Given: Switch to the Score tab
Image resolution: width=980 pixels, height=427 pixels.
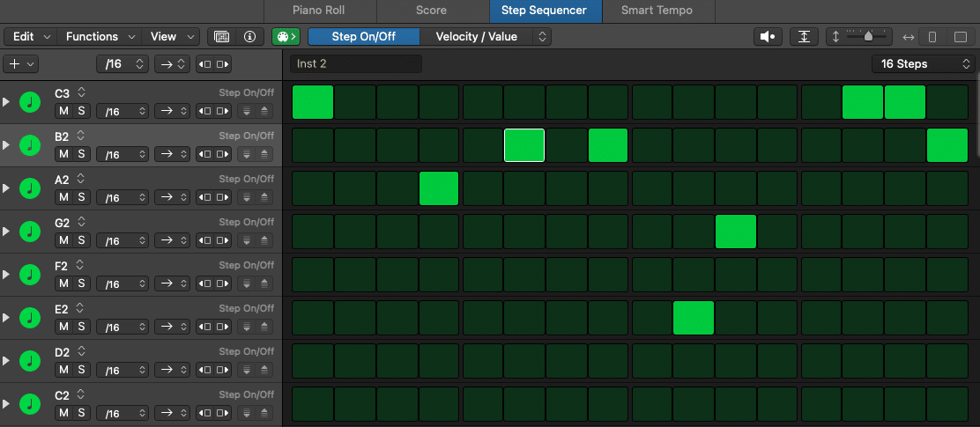Looking at the screenshot, I should [431, 11].
